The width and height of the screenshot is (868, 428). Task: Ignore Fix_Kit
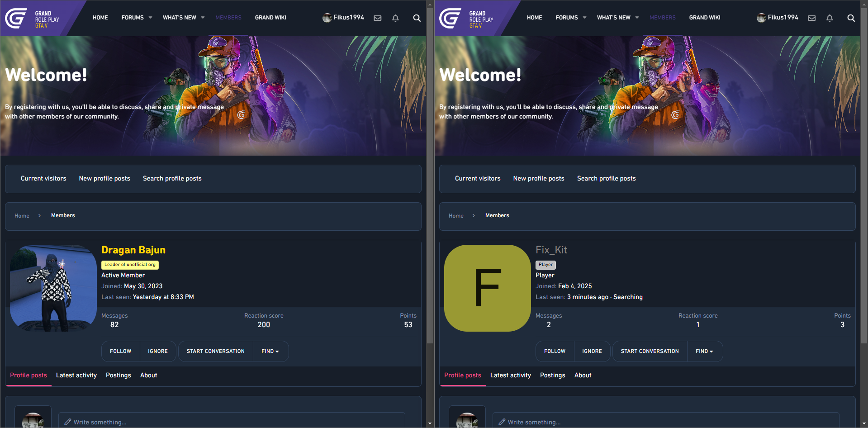[x=592, y=351]
